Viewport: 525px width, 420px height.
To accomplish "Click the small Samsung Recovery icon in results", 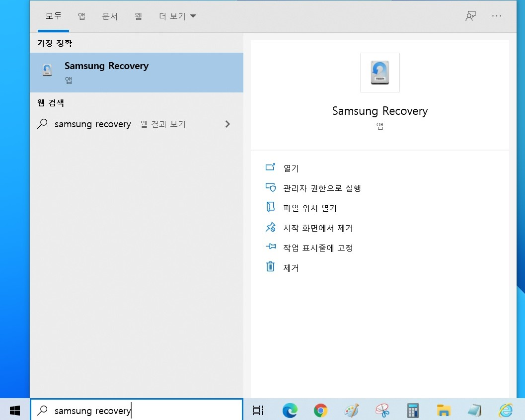I will [47, 71].
